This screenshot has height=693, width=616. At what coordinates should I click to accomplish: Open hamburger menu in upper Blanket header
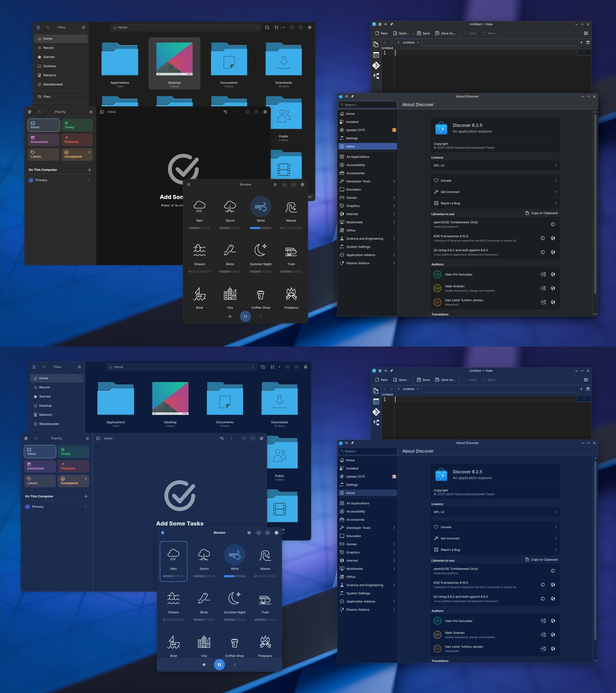275,184
